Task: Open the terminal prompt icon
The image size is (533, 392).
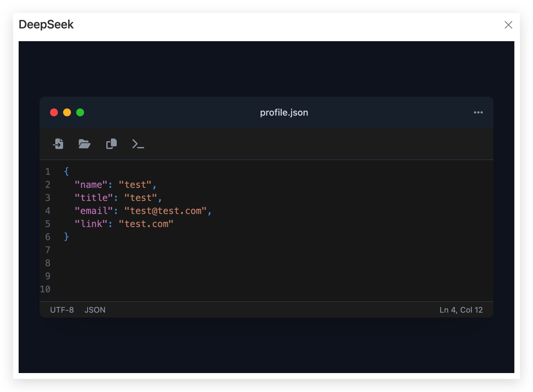Action: (138, 144)
